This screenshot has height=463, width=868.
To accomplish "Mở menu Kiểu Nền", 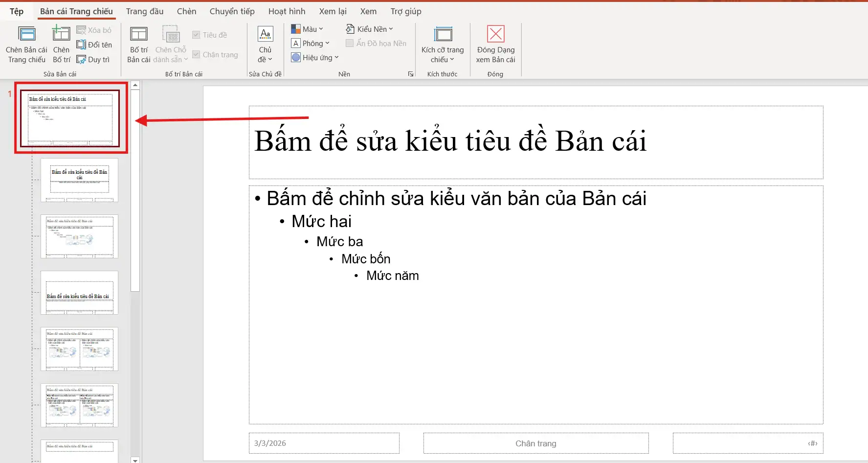I will tap(370, 28).
